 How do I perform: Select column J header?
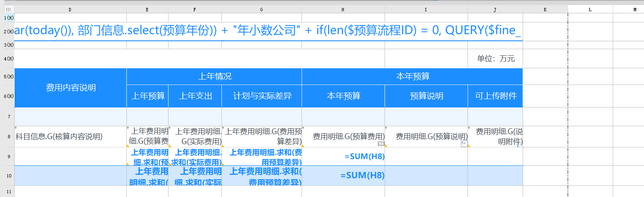coord(495,9)
